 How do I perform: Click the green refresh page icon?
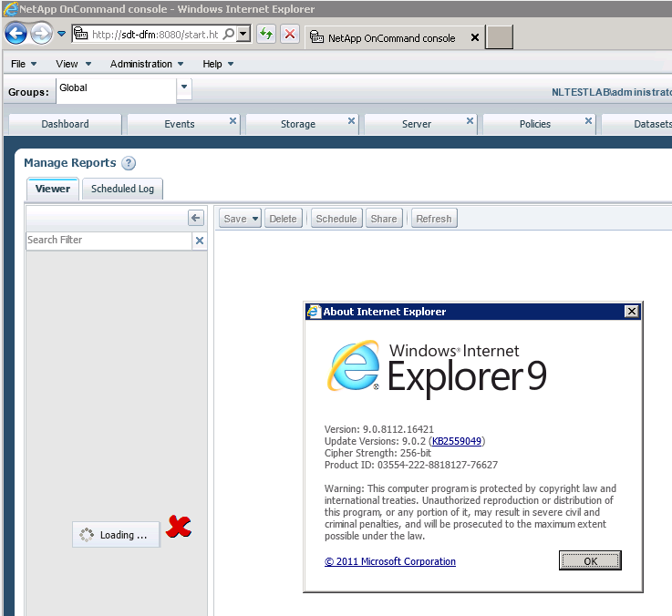point(266,34)
